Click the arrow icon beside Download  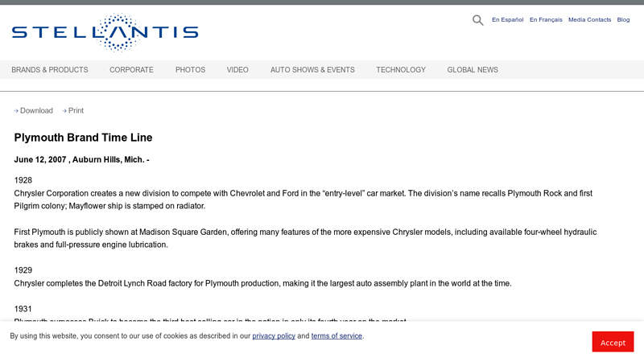tap(16, 111)
